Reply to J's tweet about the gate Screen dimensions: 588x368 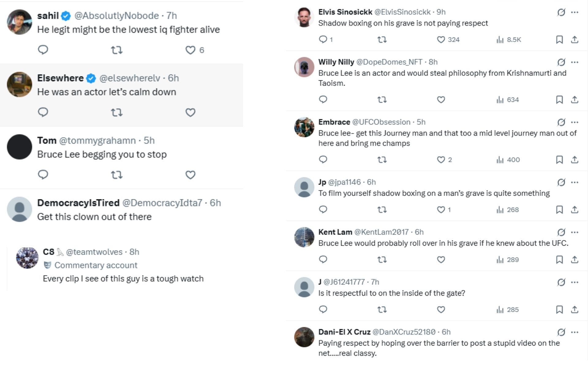(x=323, y=309)
